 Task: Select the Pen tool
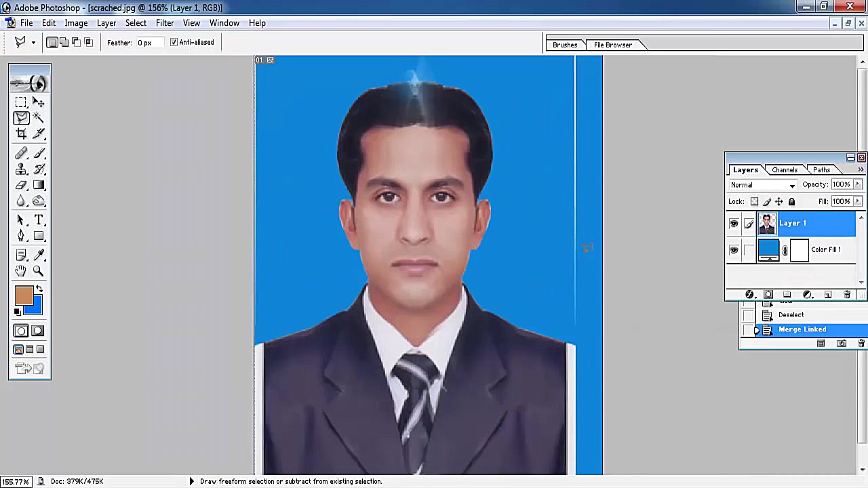(21, 236)
